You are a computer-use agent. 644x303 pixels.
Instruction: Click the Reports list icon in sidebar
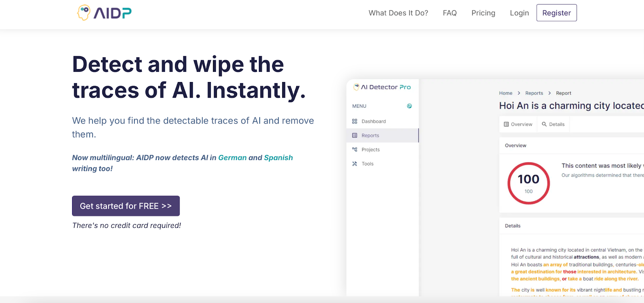coord(355,135)
